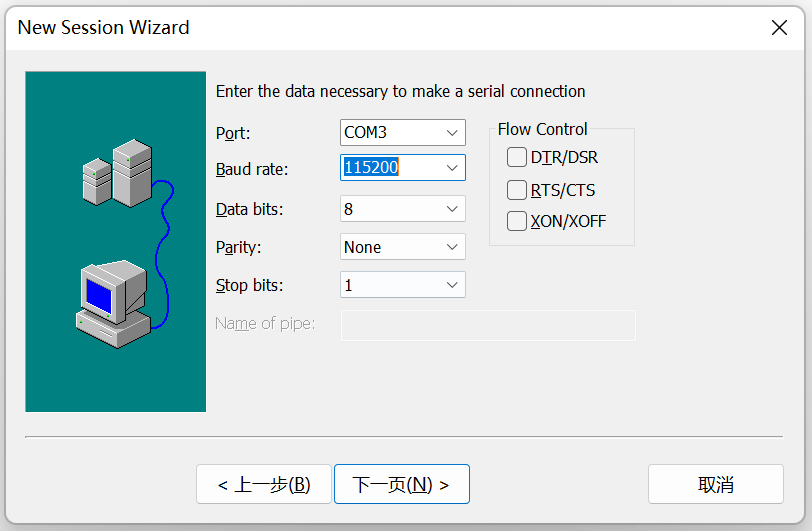
Task: Click the Name of pipe text field
Action: 488,325
